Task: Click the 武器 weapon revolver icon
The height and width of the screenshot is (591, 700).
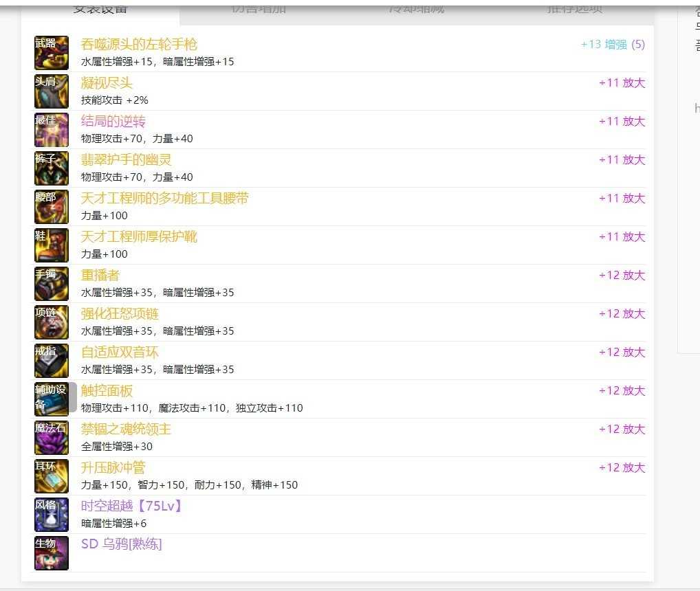Action: (x=52, y=53)
